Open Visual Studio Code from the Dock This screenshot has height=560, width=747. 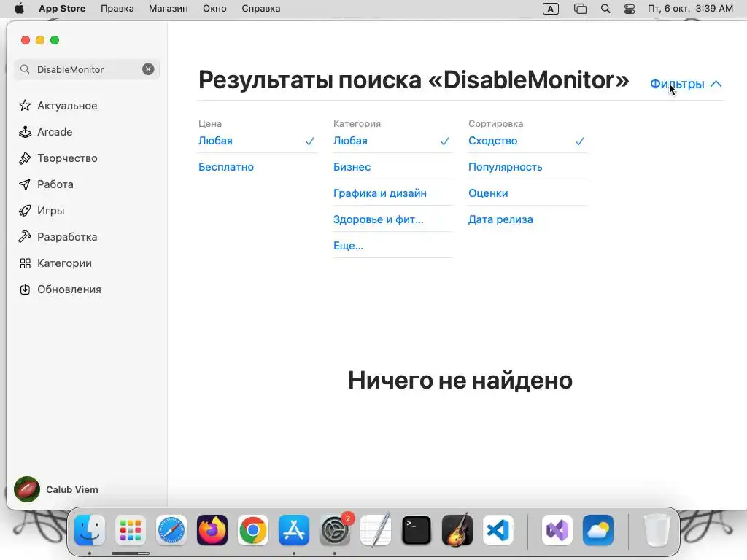click(498, 530)
